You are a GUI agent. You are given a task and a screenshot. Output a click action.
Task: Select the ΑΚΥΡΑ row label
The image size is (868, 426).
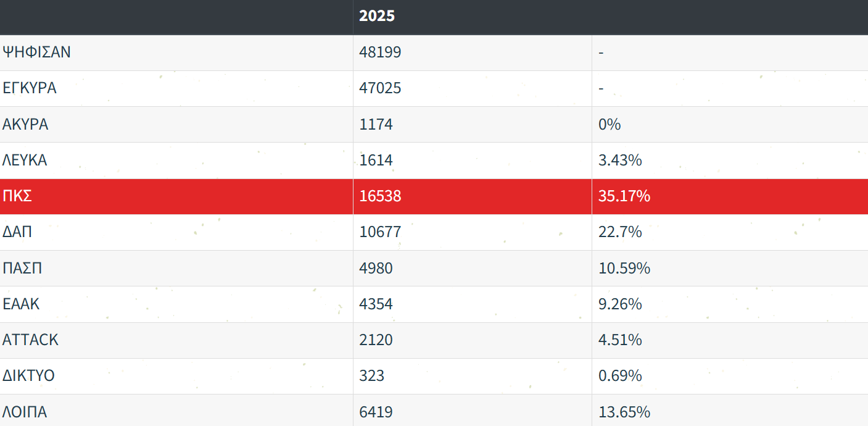[x=25, y=125]
